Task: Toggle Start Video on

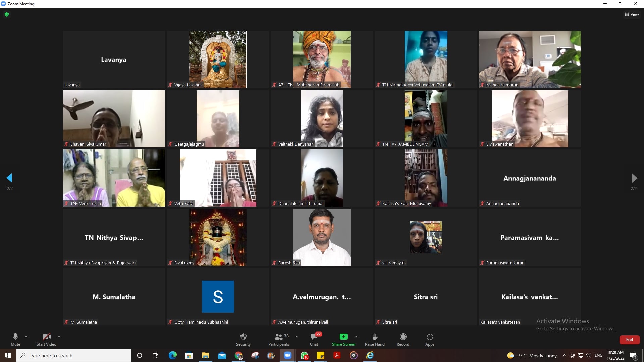Action: pyautogui.click(x=46, y=337)
